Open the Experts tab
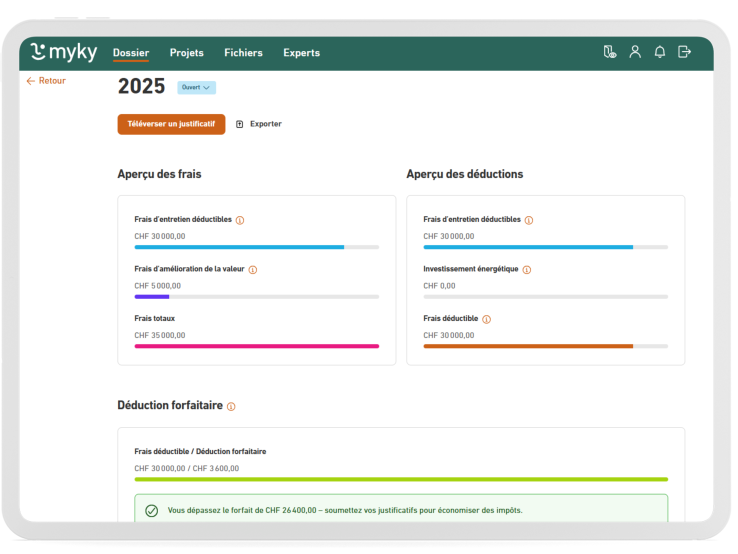738x554 pixels. [301, 53]
